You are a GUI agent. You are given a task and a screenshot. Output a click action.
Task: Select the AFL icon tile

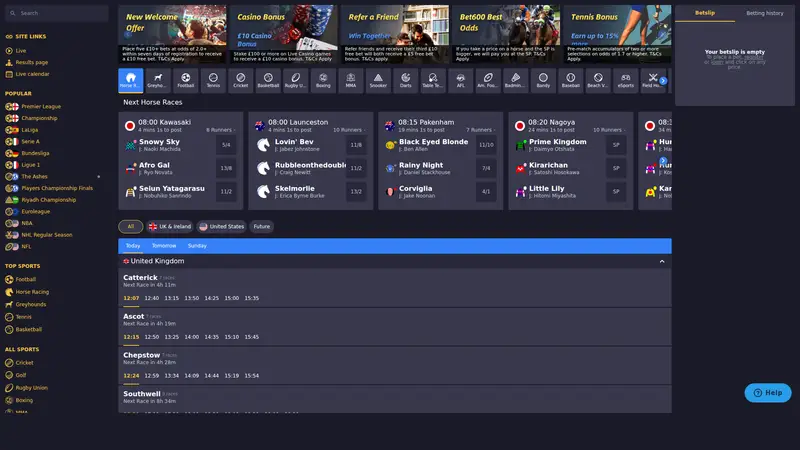461,81
